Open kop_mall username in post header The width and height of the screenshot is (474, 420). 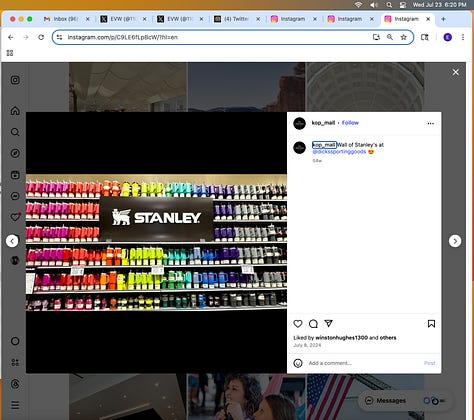pos(323,123)
